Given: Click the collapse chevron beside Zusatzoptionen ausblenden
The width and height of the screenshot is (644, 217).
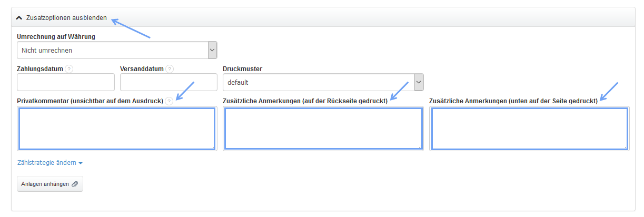Looking at the screenshot, I should (x=19, y=18).
